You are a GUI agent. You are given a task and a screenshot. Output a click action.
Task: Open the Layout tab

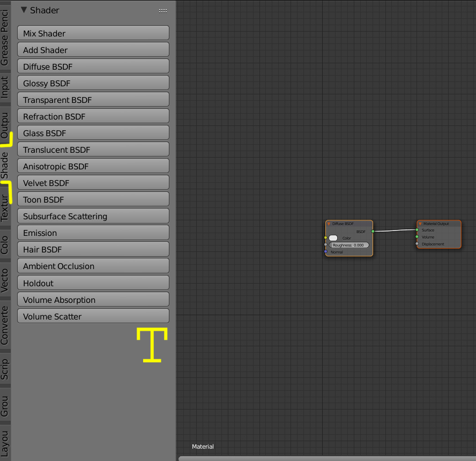(5, 443)
